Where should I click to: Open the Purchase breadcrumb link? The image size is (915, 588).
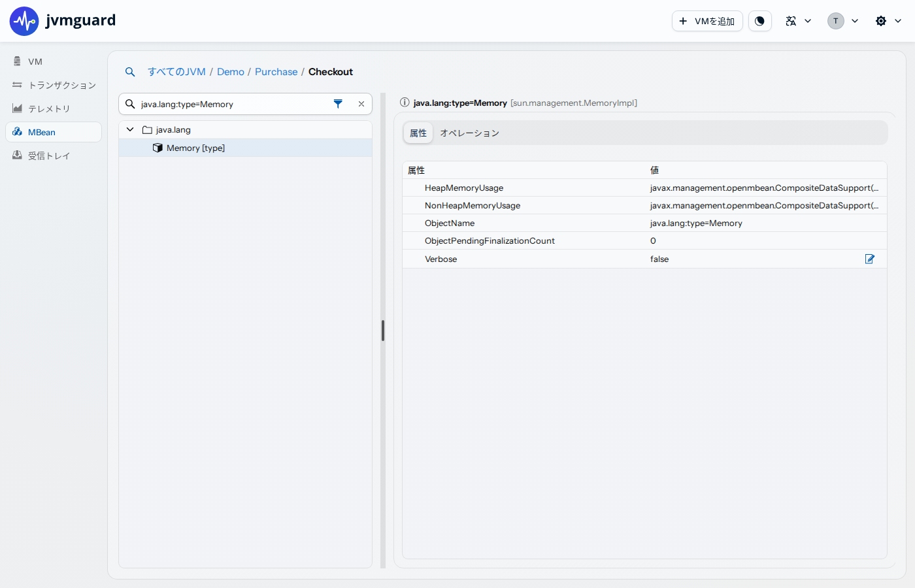pos(276,72)
